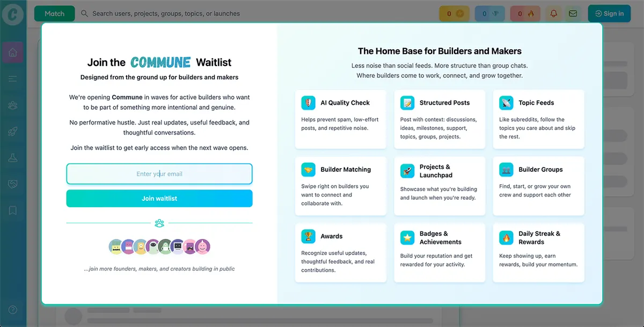644x327 pixels.
Task: Click 'Designed from the ground up' subtitle
Action: (x=159, y=77)
